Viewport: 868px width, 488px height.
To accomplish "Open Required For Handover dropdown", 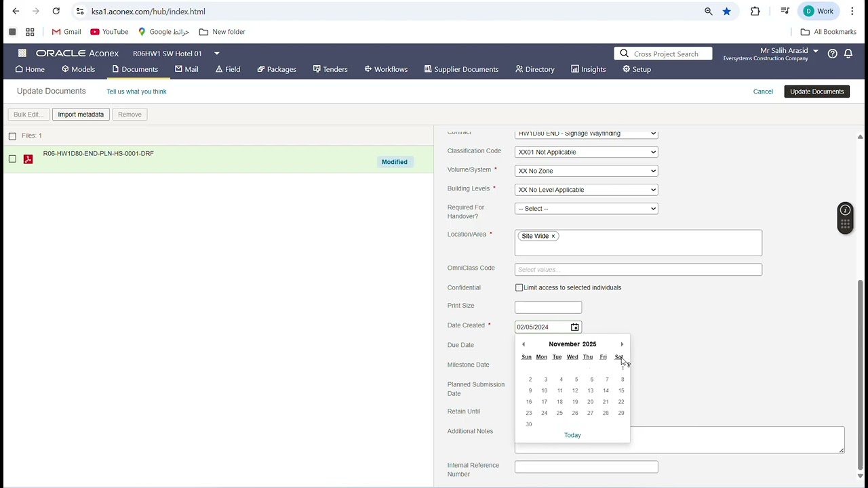I will tap(587, 209).
